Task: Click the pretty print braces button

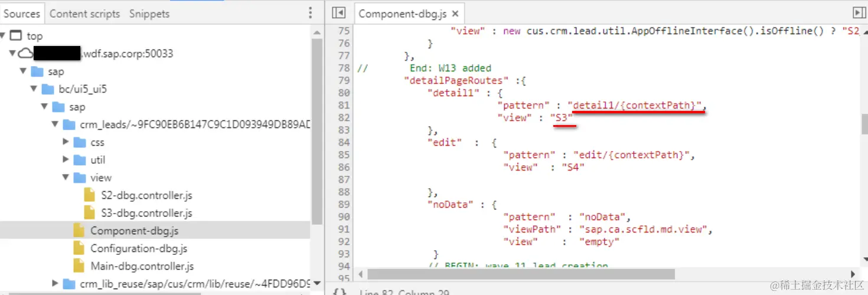Action: 339,292
